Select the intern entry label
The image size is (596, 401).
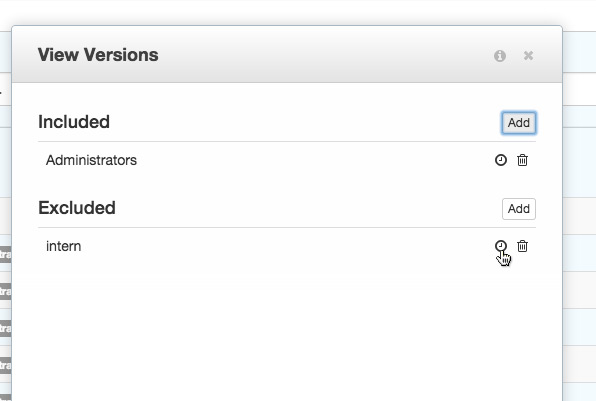[x=63, y=246]
